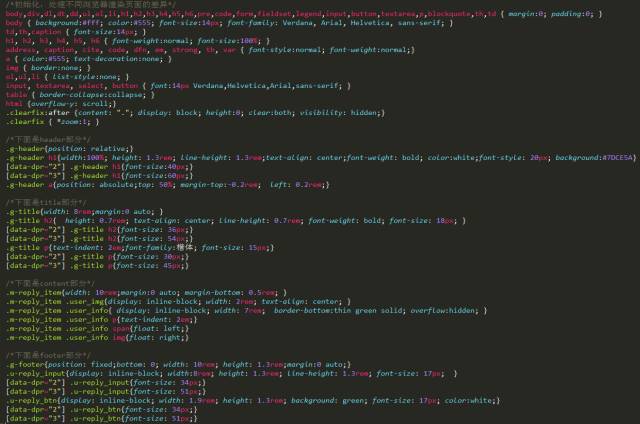Click the .g-title width: 8rem line
Screen dimensions: 640x424
pos(84,211)
